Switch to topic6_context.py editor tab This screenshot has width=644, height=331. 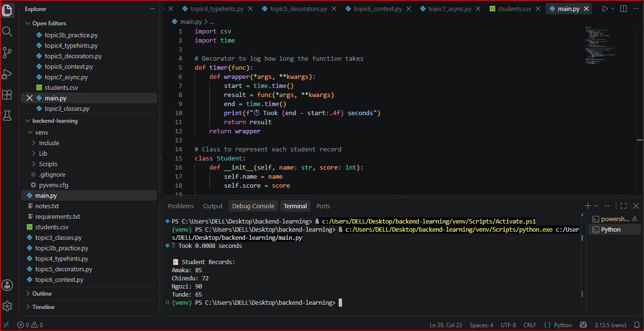(378, 9)
